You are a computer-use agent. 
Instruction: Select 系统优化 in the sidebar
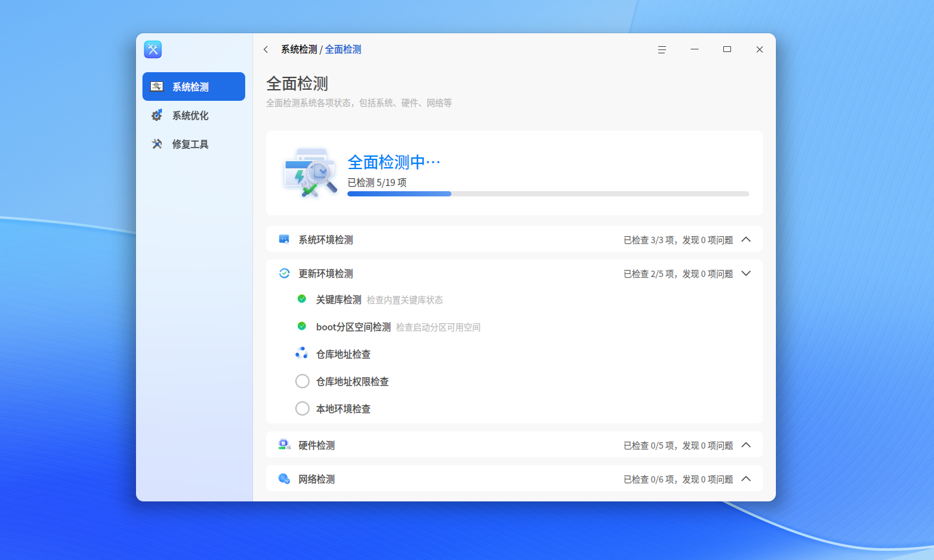[194, 115]
